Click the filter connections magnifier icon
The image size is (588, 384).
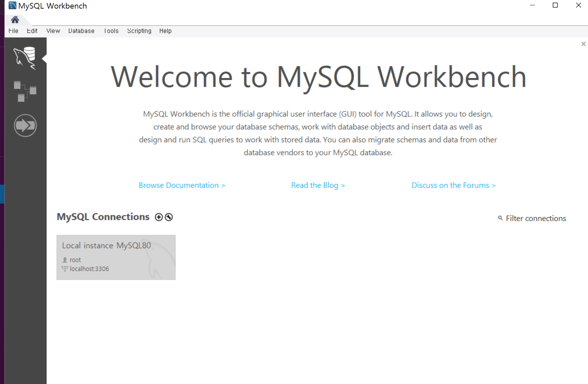click(500, 218)
